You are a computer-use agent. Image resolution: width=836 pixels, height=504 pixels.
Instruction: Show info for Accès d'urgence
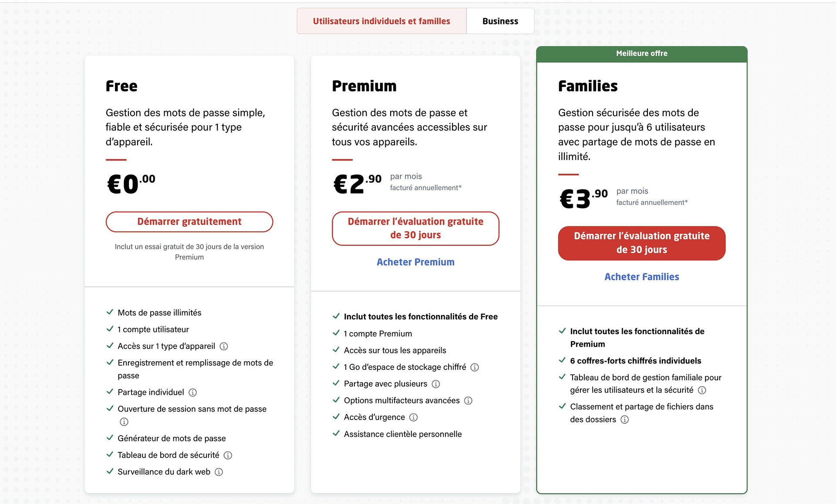[x=414, y=417]
